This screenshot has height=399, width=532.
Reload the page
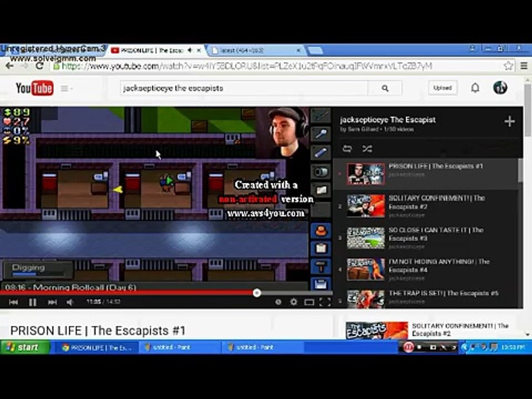click(39, 66)
